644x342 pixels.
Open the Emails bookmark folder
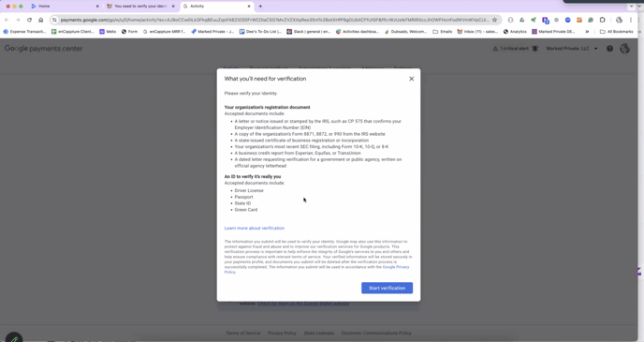click(x=443, y=32)
